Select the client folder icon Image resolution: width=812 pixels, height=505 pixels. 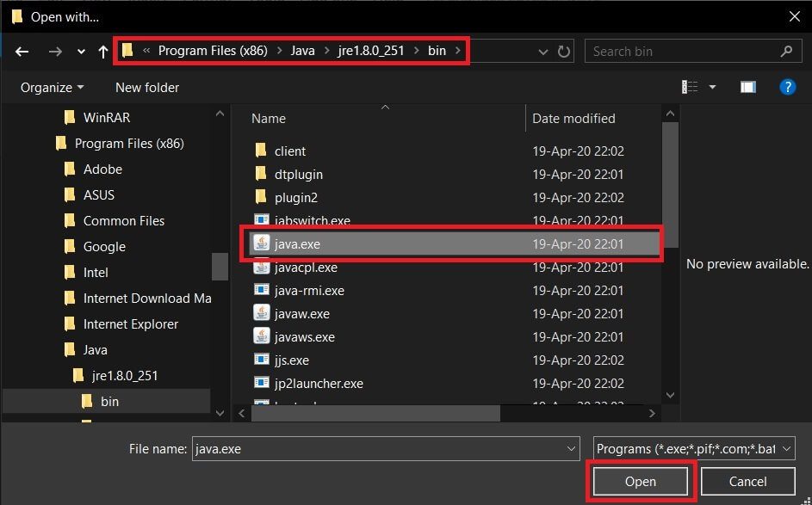[261, 151]
